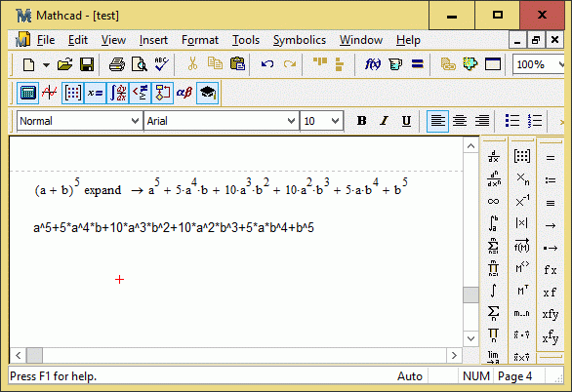572x392 pixels.
Task: Open the Normal style dropdown
Action: pos(135,121)
